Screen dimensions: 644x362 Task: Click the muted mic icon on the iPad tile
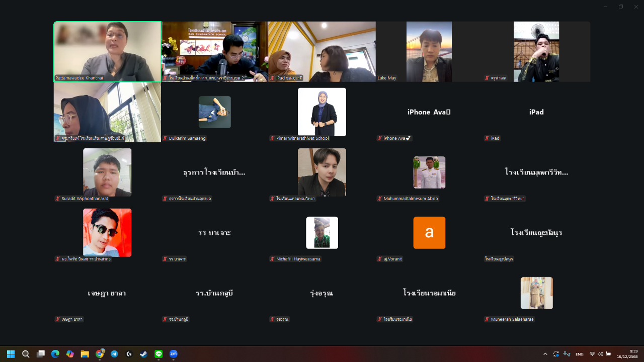487,138
